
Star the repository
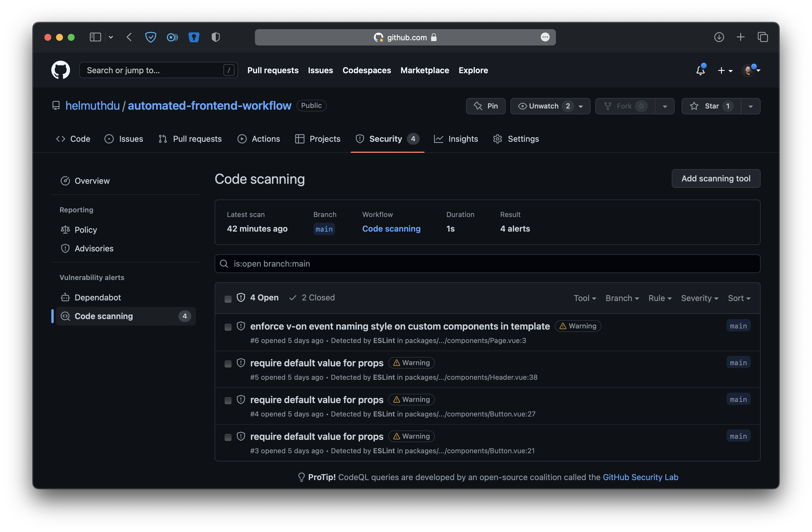(x=711, y=106)
